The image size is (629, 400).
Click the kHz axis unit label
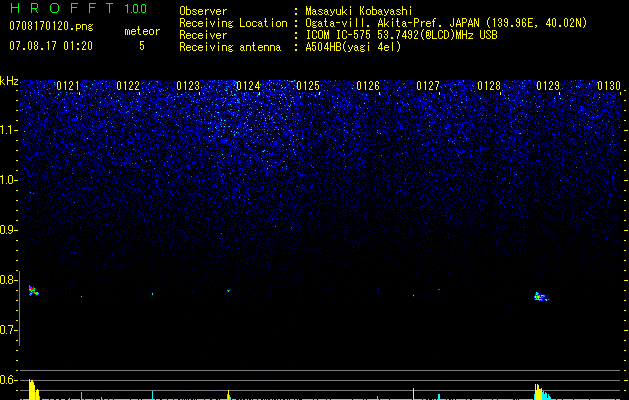(9, 81)
